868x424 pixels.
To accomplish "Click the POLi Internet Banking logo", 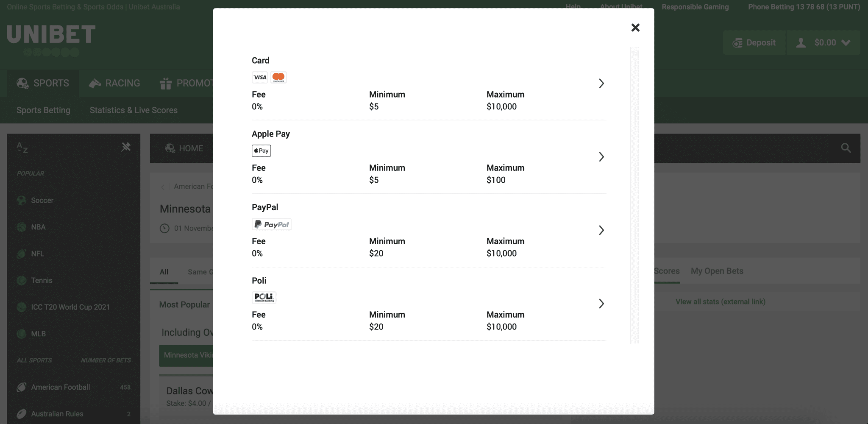I will [264, 297].
